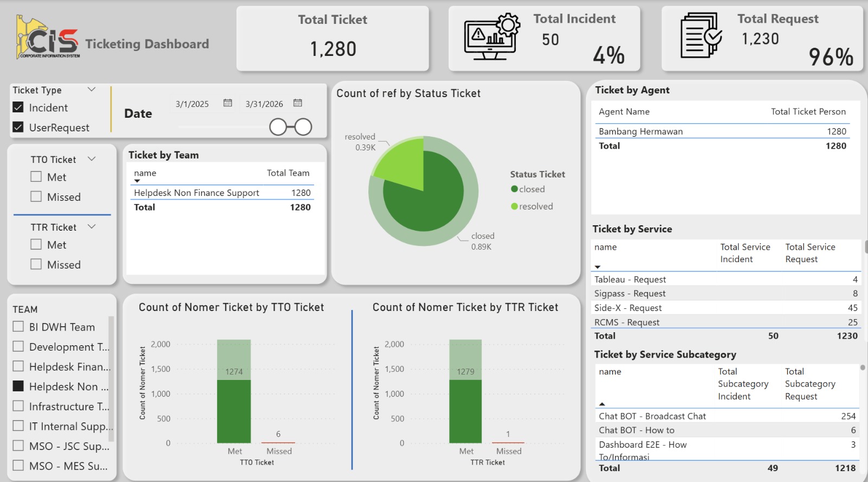
Task: Enable the TTO Ticket Missed checkbox
Action: pyautogui.click(x=36, y=196)
